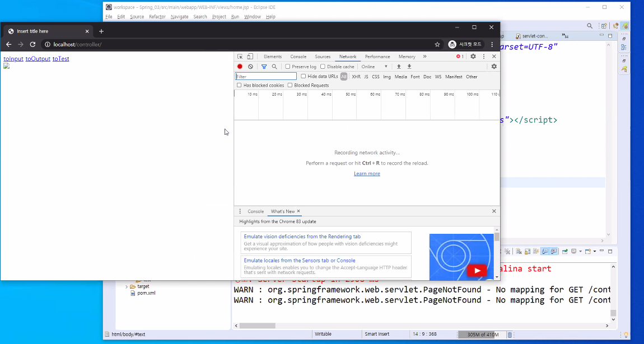This screenshot has height=344, width=644.
Task: Close the DevTools bottom drawer
Action: (494, 211)
